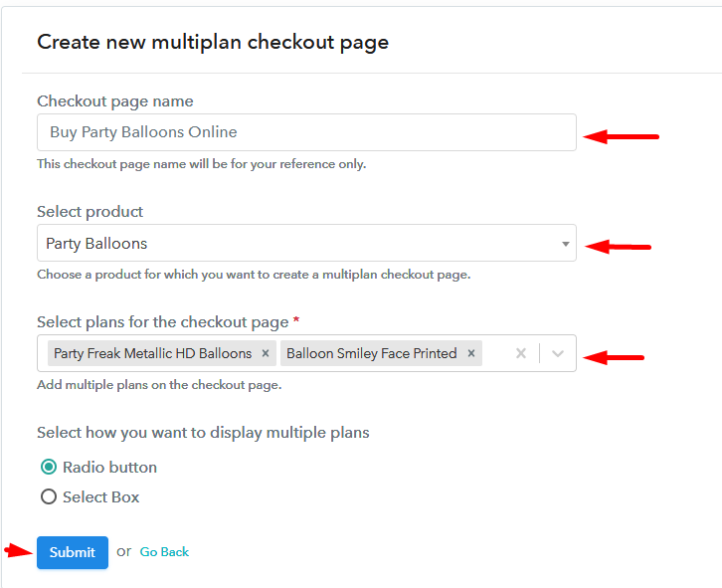722x588 pixels.
Task: Click the red arrow beside the plans field
Action: [x=615, y=356]
